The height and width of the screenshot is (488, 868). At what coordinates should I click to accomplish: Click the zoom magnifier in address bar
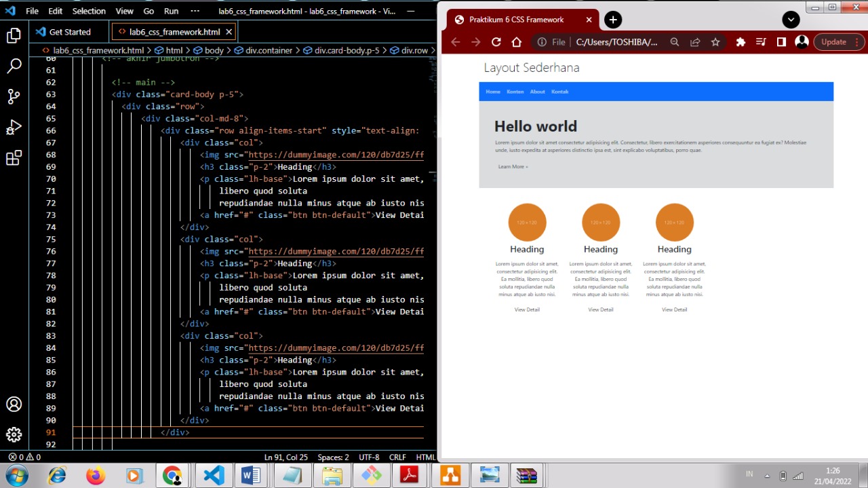pos(675,41)
